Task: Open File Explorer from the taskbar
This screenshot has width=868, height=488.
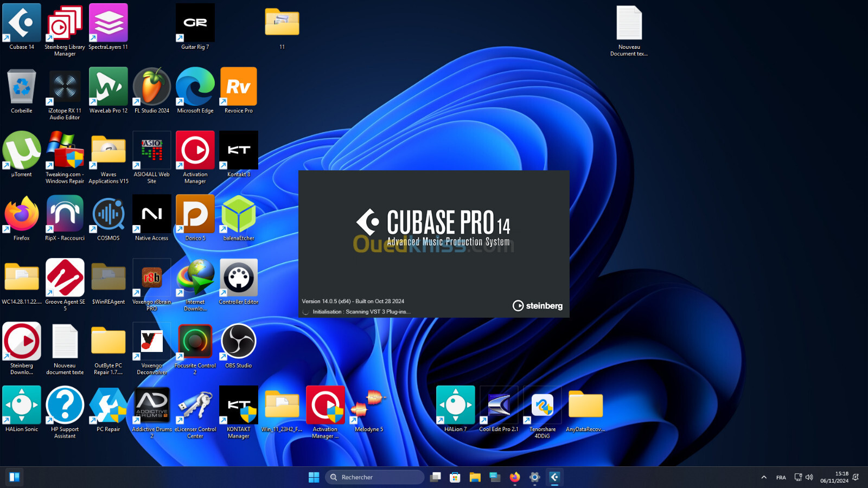Action: click(x=475, y=477)
